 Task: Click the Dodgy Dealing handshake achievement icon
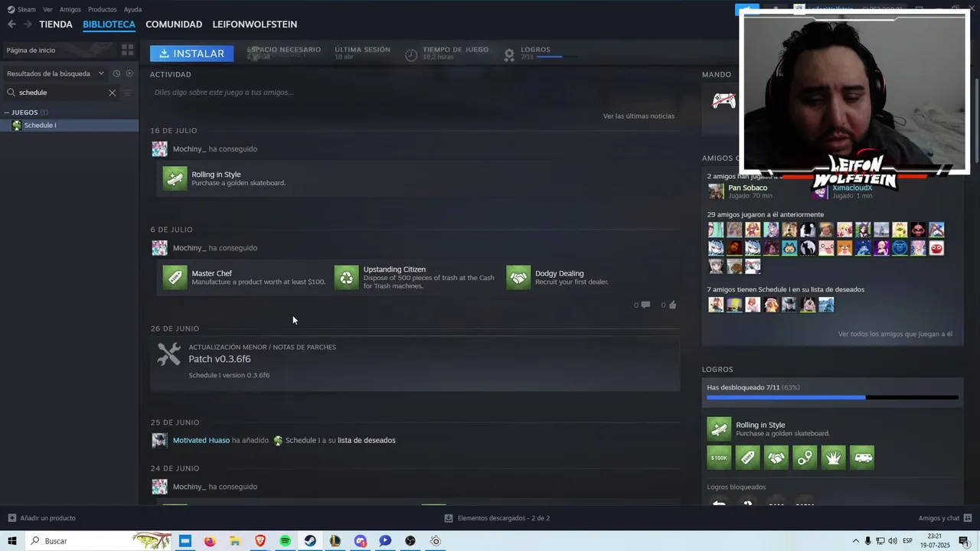pos(518,277)
